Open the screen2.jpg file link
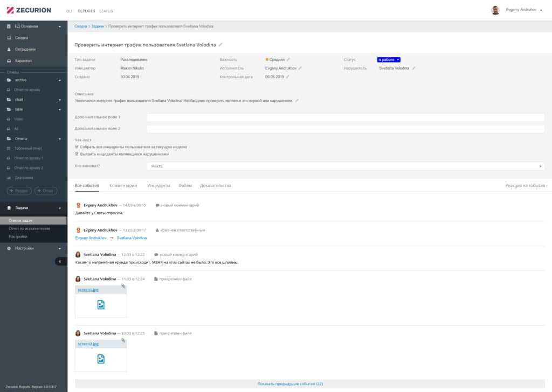 [x=88, y=344]
